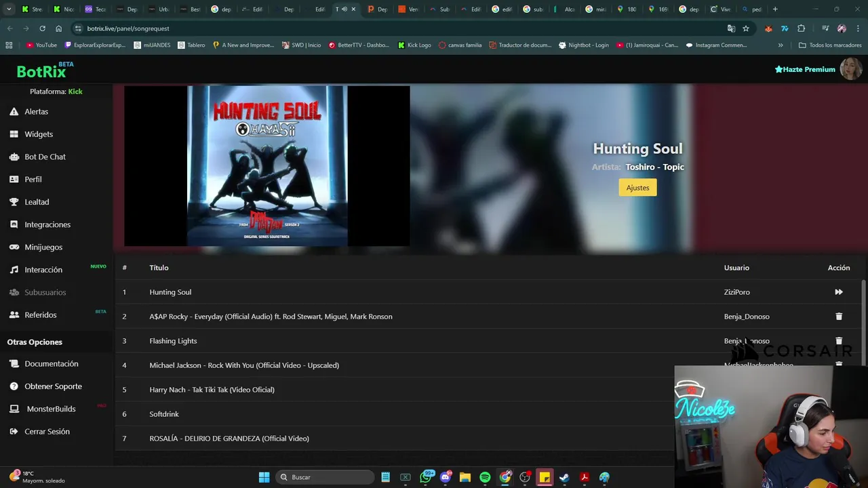The width and height of the screenshot is (868, 488).
Task: Select ROSALÍA DELIRIO DE GRANDEZA row
Action: pyautogui.click(x=229, y=439)
